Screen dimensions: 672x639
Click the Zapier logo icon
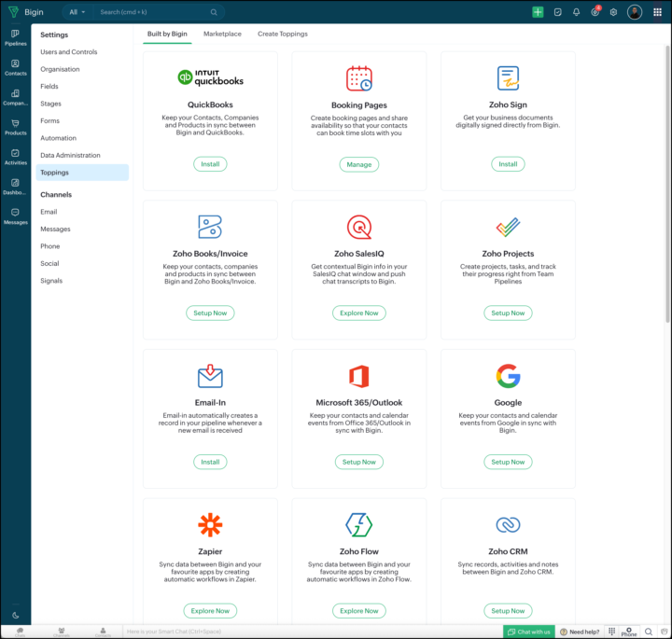click(x=210, y=524)
